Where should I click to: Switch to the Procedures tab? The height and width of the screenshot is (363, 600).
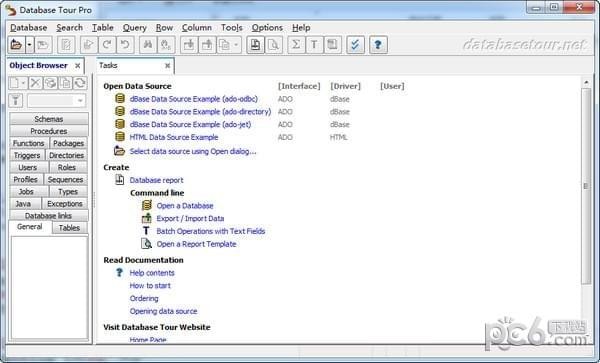(49, 131)
